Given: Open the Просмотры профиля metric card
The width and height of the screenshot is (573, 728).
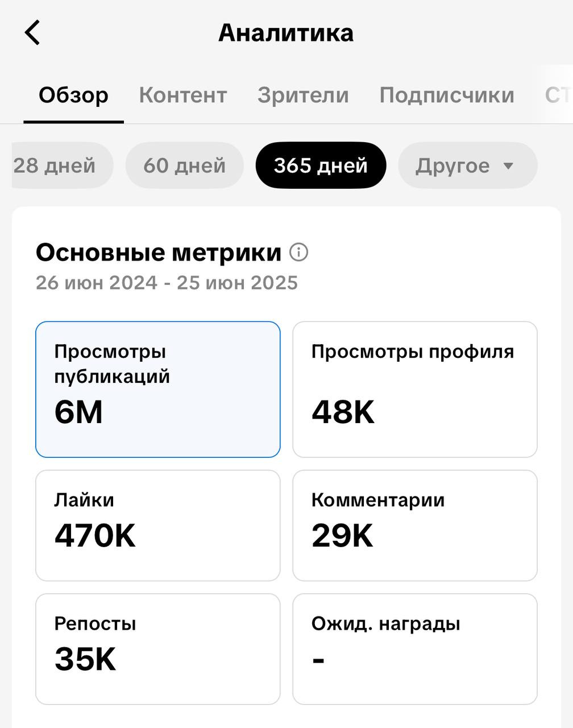Looking at the screenshot, I should point(415,390).
